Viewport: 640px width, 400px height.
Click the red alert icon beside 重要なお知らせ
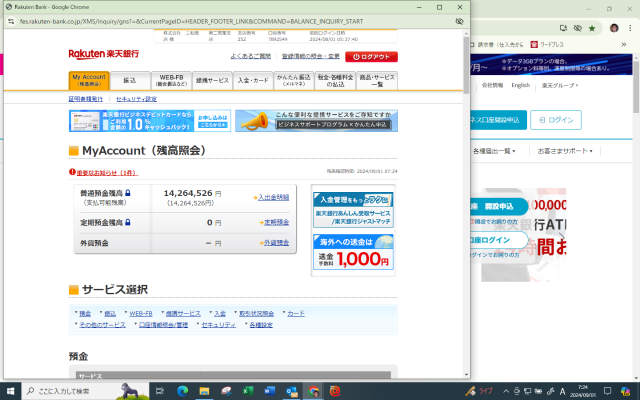pyautogui.click(x=72, y=172)
